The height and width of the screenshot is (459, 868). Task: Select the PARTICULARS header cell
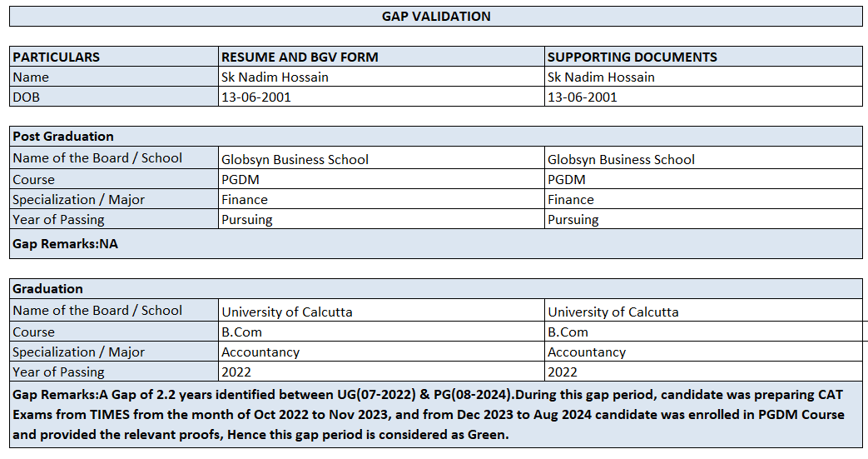57,57
